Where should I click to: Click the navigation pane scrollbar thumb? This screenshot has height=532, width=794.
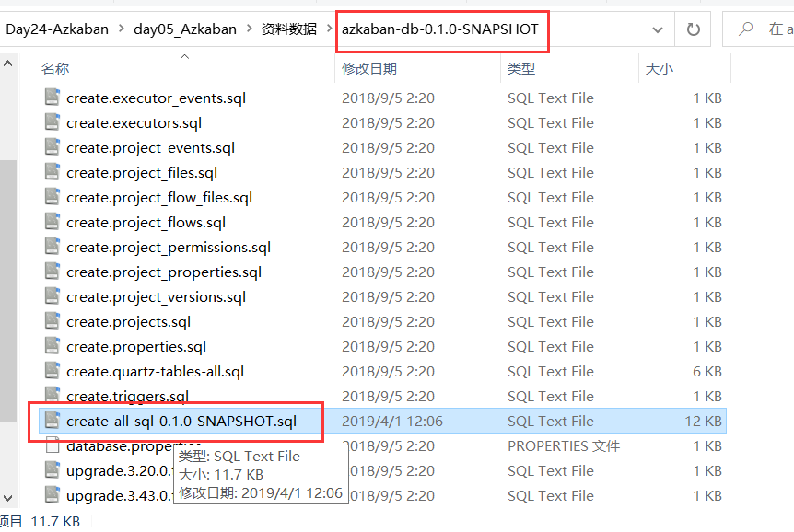pyautogui.click(x=7, y=291)
